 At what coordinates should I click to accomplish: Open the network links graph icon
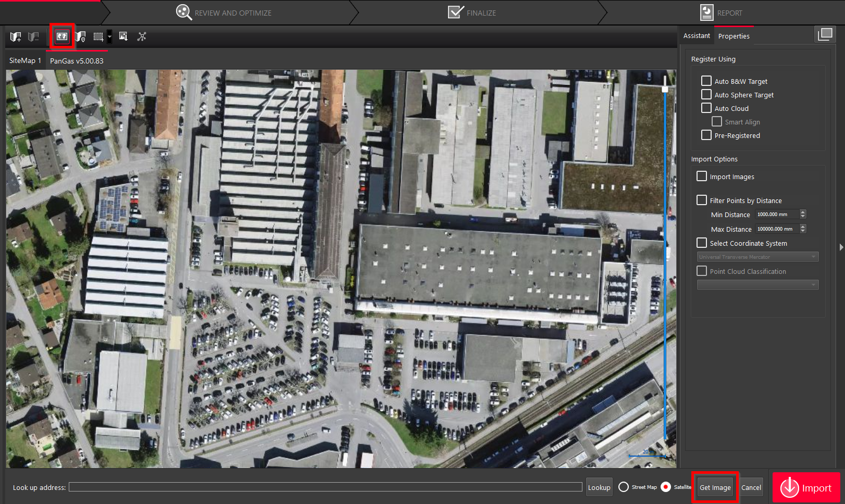(142, 36)
